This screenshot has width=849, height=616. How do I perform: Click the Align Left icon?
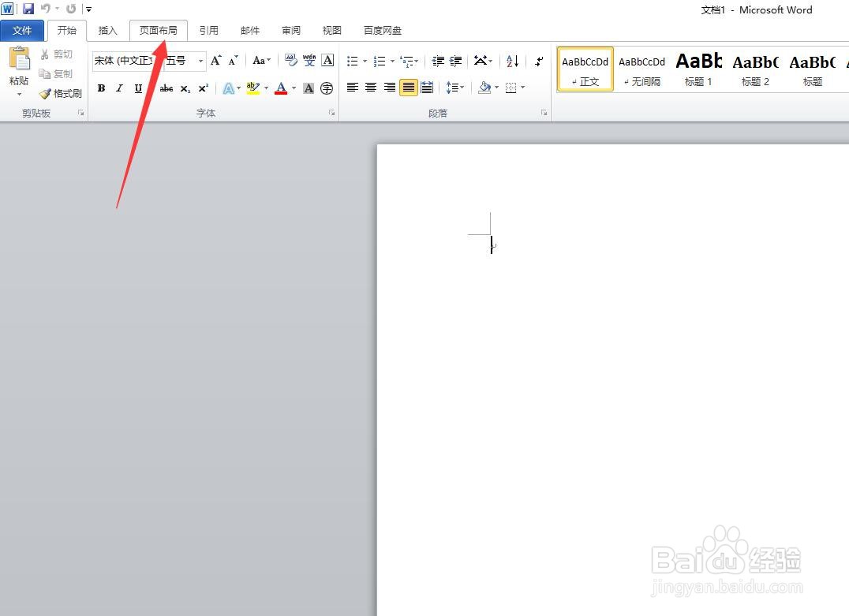(353, 88)
